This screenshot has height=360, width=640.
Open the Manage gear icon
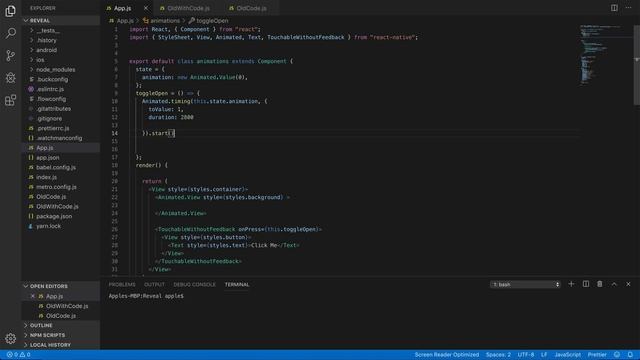point(11,338)
